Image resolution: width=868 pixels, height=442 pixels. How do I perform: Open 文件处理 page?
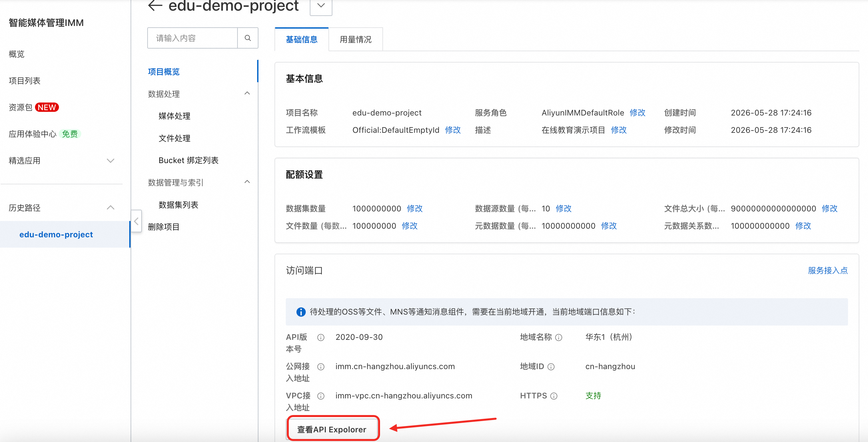(175, 138)
